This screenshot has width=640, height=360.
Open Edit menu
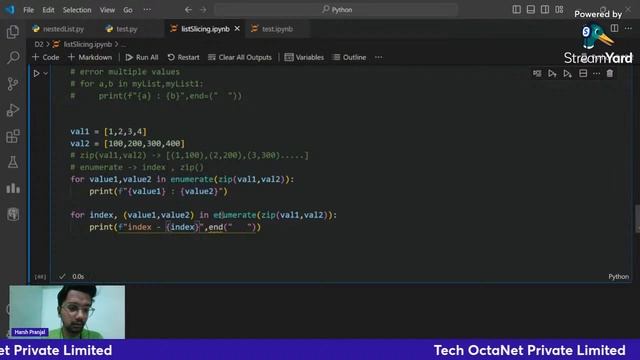pos(48,10)
